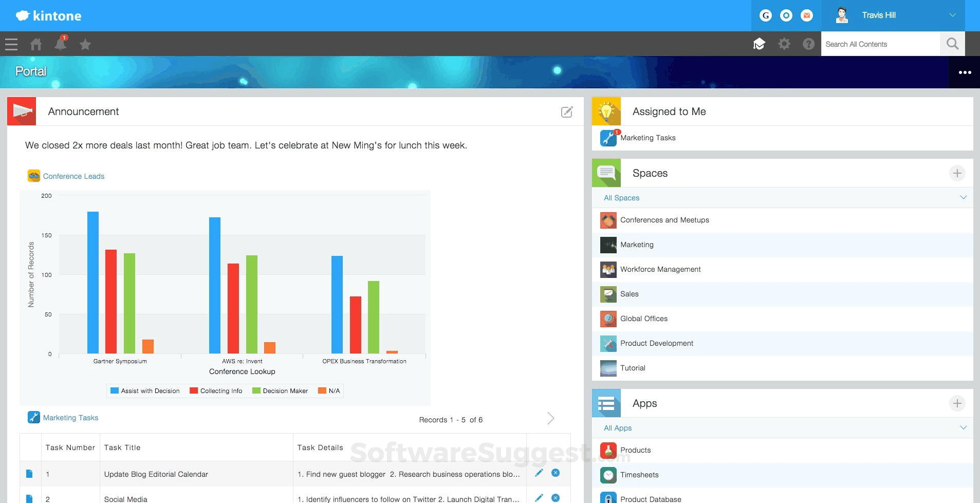
Task: Click the Collecting Info legend color swatch
Action: [x=194, y=390]
